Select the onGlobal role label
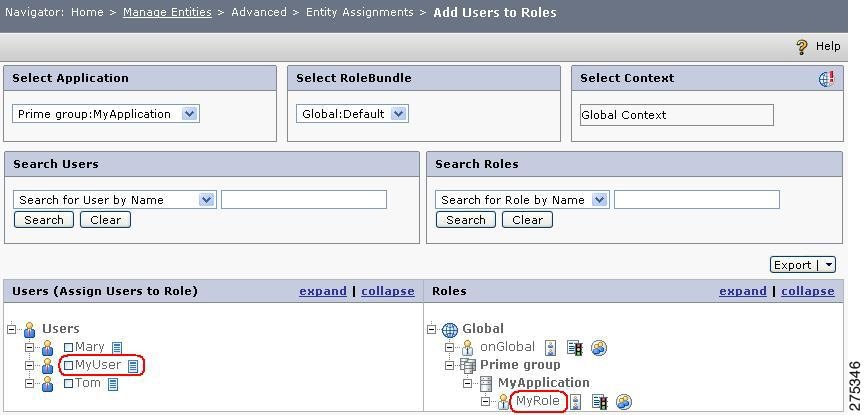The height and width of the screenshot is (415, 865). [508, 347]
